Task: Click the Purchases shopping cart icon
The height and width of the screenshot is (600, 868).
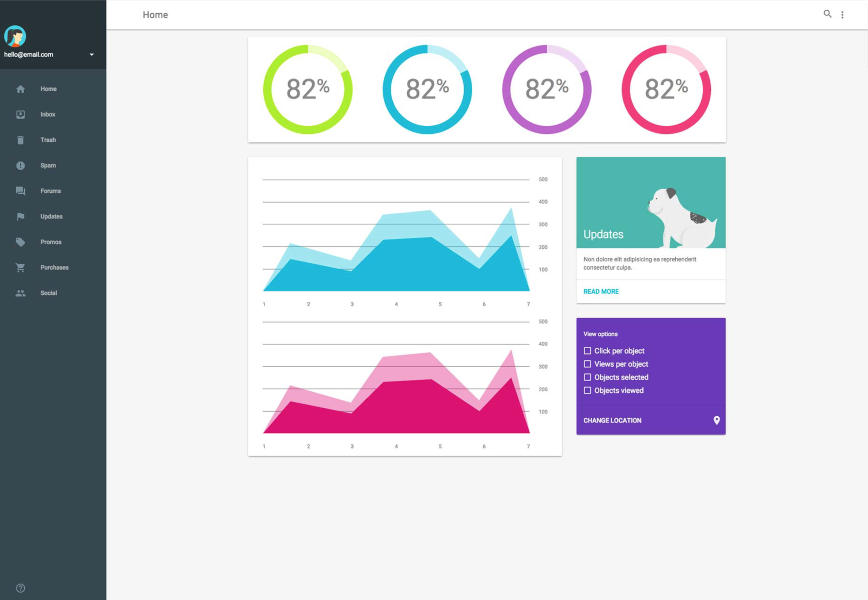Action: [x=20, y=268]
